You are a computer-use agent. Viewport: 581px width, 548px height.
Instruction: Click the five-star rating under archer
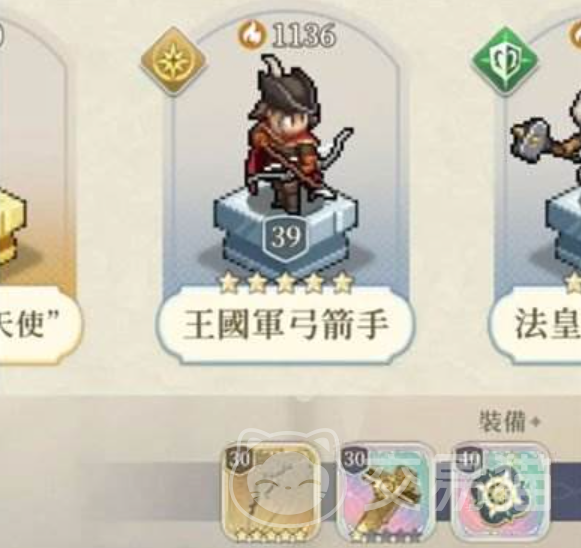[285, 283]
